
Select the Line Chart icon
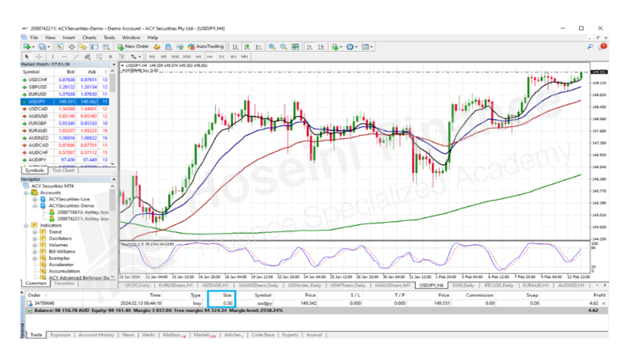(258, 46)
